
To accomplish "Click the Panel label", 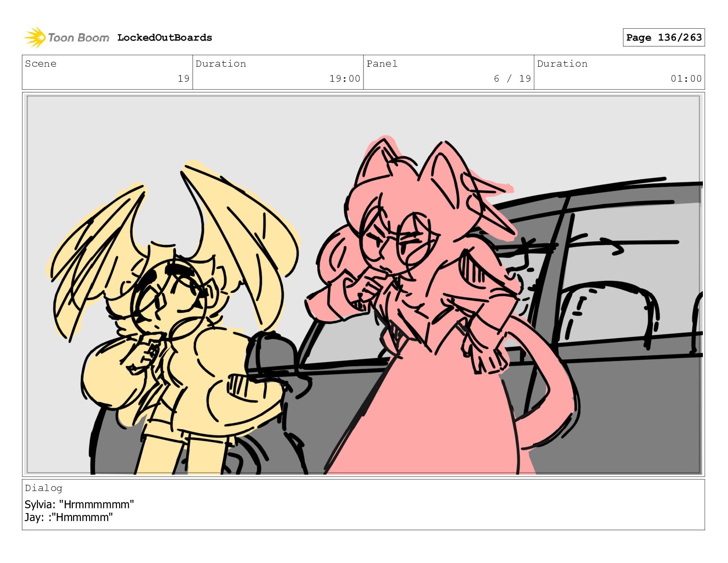I will tap(382, 64).
